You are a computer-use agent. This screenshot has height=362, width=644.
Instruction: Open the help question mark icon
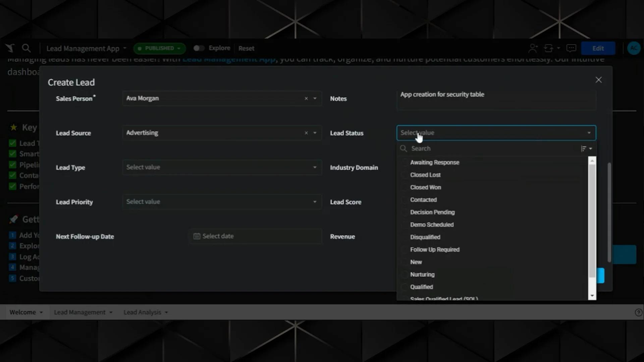tap(638, 312)
